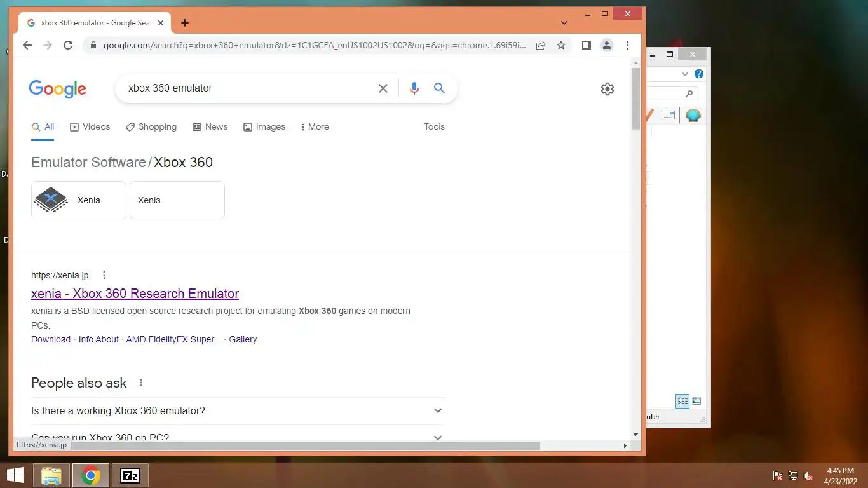Click the search magnifier in the background window
Viewport: 868px width, 488px height.
click(x=689, y=93)
